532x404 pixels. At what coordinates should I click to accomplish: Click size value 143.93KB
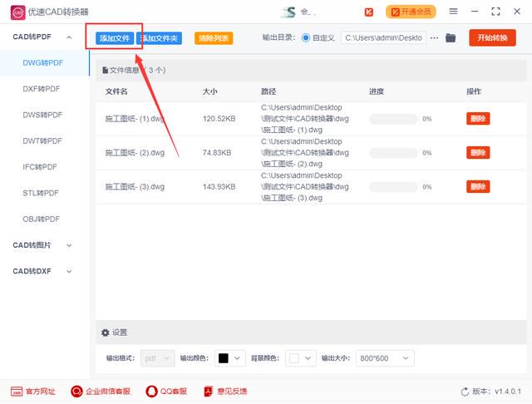pyautogui.click(x=219, y=186)
